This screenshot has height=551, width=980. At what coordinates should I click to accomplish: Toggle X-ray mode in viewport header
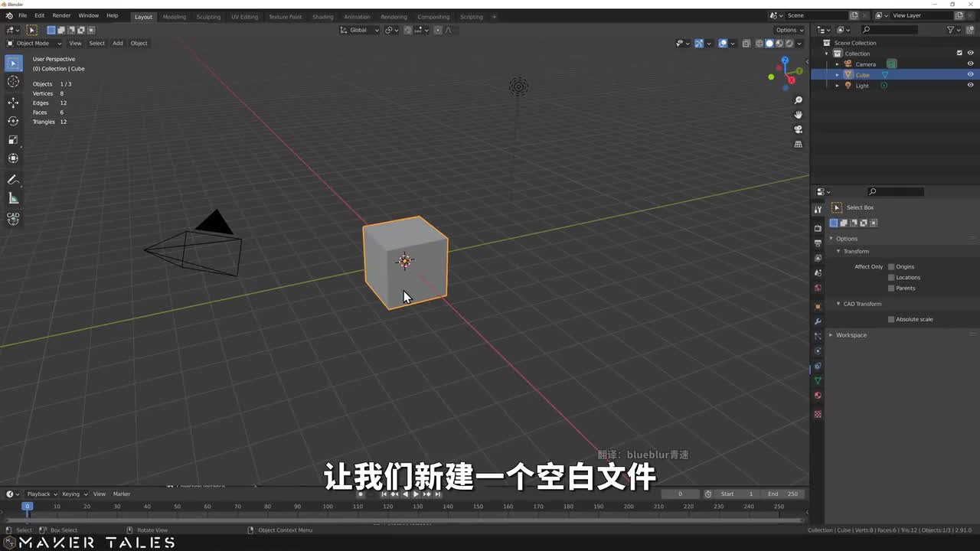tap(746, 44)
